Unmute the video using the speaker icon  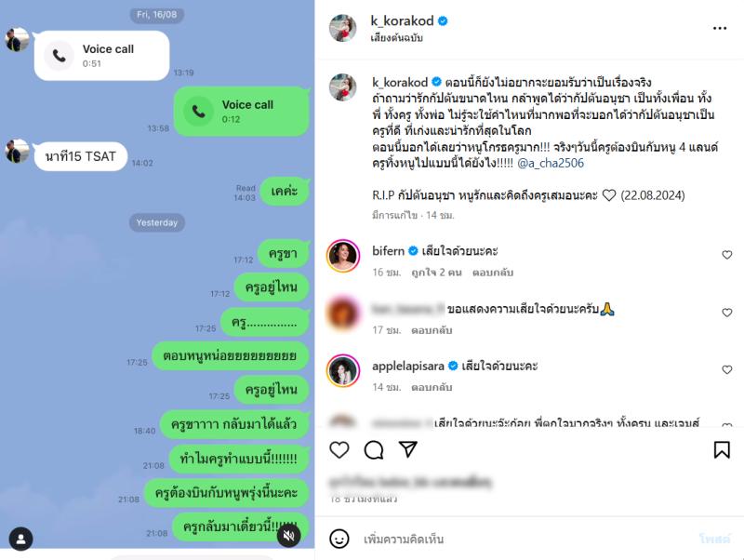point(289,536)
